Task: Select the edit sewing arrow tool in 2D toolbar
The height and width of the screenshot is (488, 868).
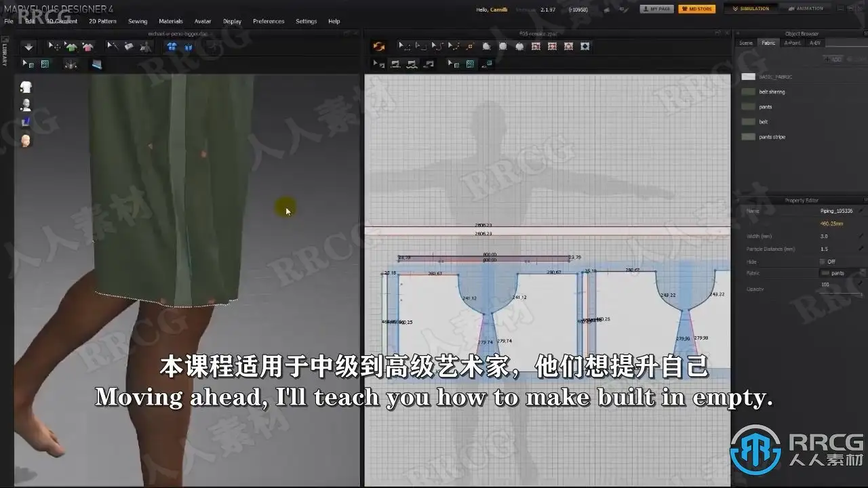Action: [379, 64]
